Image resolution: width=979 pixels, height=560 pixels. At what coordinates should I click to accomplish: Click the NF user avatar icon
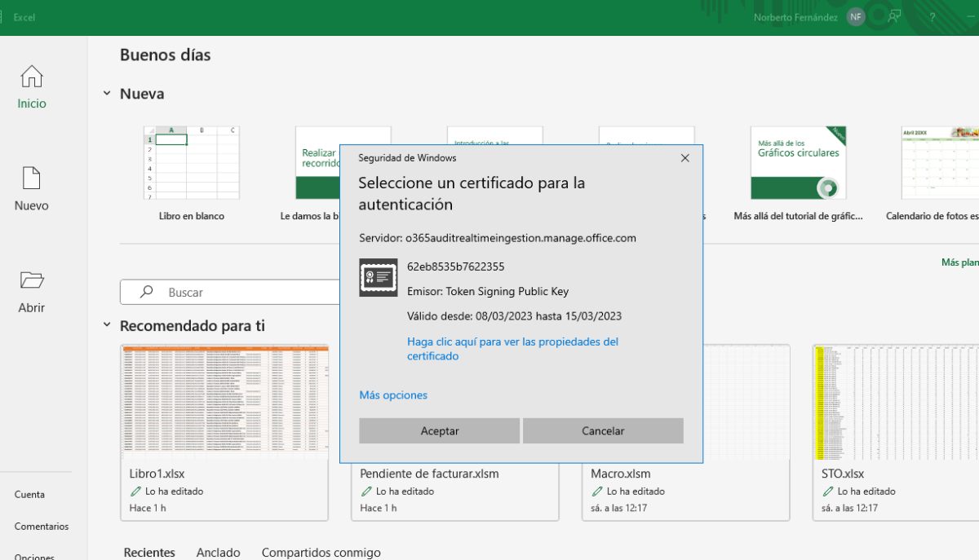point(856,17)
